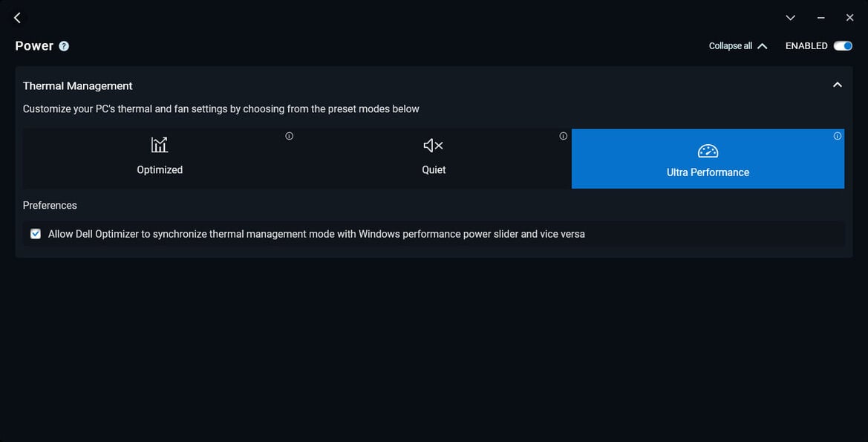
Task: Minimize the Dell Optimizer window
Action: click(x=820, y=18)
